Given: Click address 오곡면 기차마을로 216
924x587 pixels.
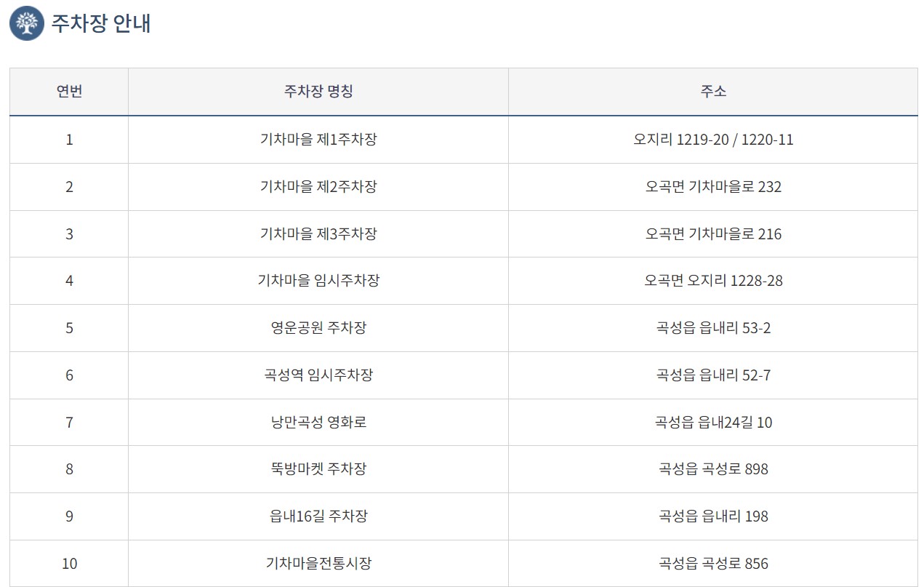Looking at the screenshot, I should coord(713,234).
